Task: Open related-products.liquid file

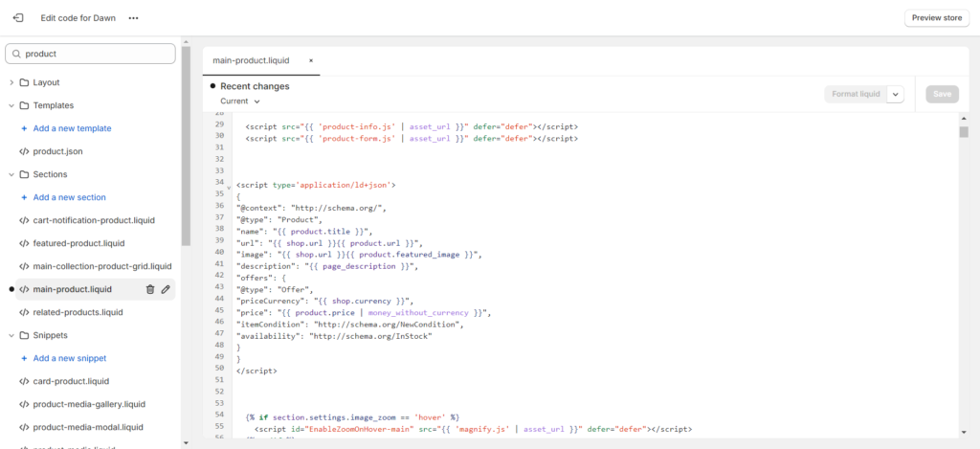Action: pyautogui.click(x=78, y=312)
